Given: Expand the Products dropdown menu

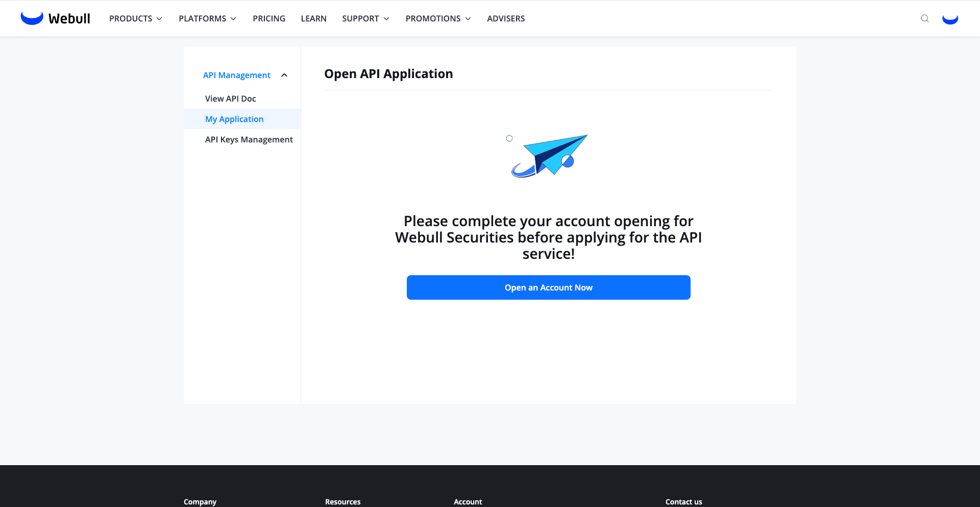Looking at the screenshot, I should pos(136,18).
